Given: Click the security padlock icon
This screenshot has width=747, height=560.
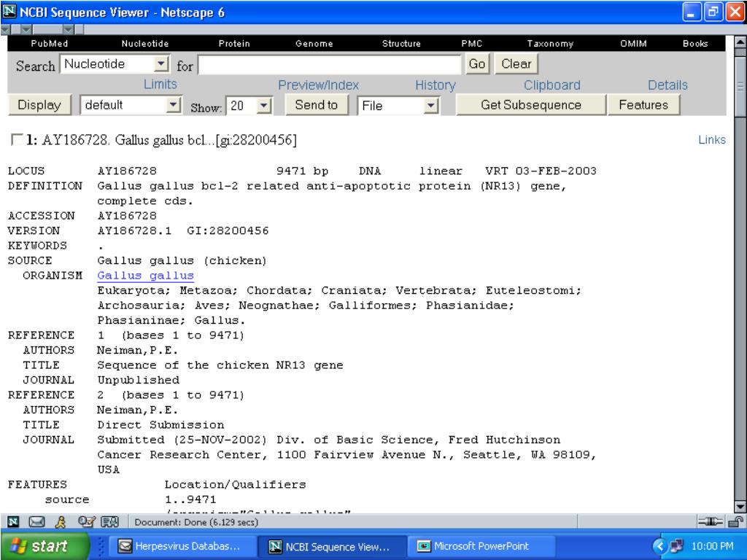Looking at the screenshot, I should pyautogui.click(x=735, y=522).
